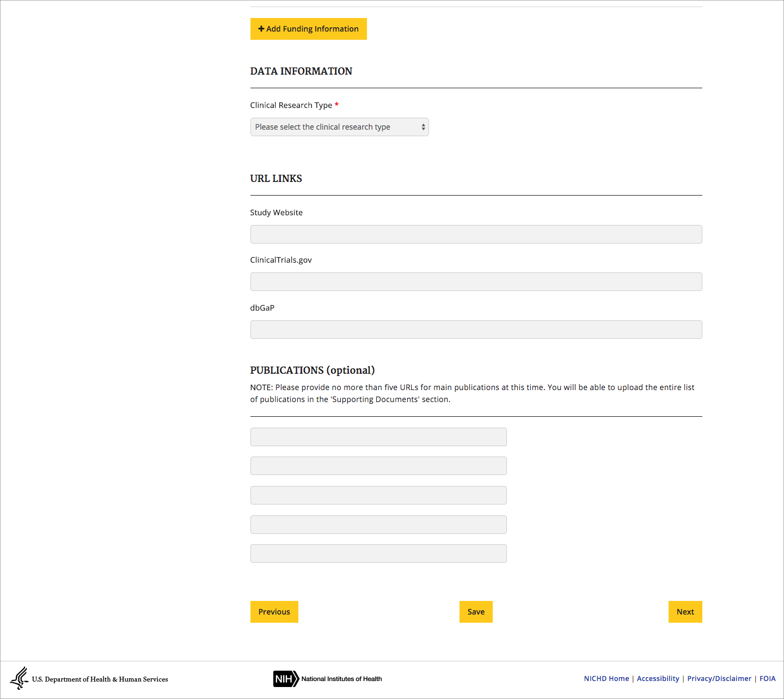Visit the Accessibility footer link
The image size is (784, 699).
pyautogui.click(x=658, y=678)
